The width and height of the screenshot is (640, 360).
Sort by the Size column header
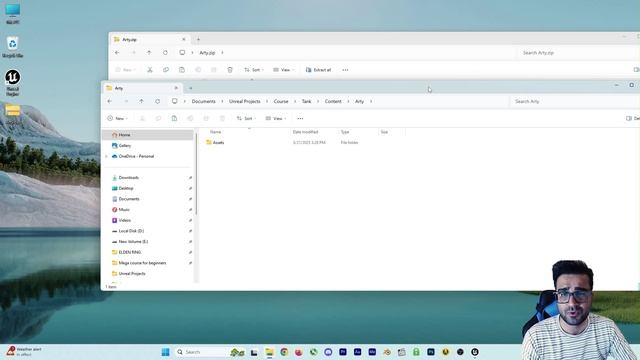pyautogui.click(x=384, y=132)
